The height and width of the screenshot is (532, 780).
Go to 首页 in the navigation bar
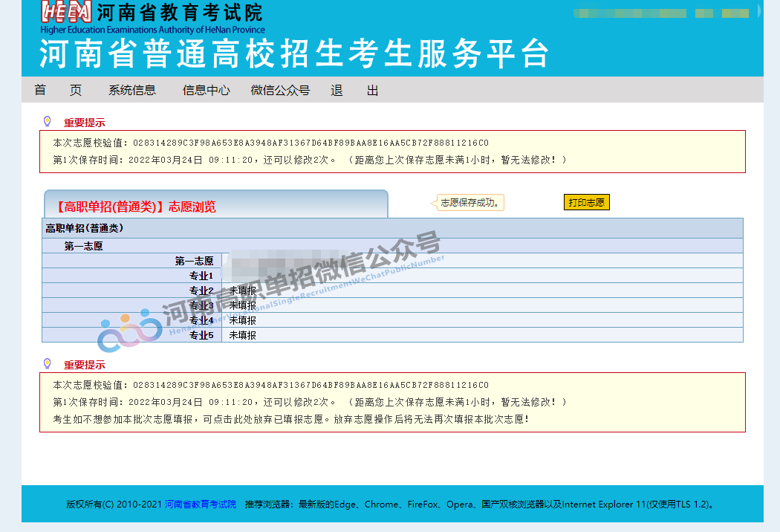[58, 90]
